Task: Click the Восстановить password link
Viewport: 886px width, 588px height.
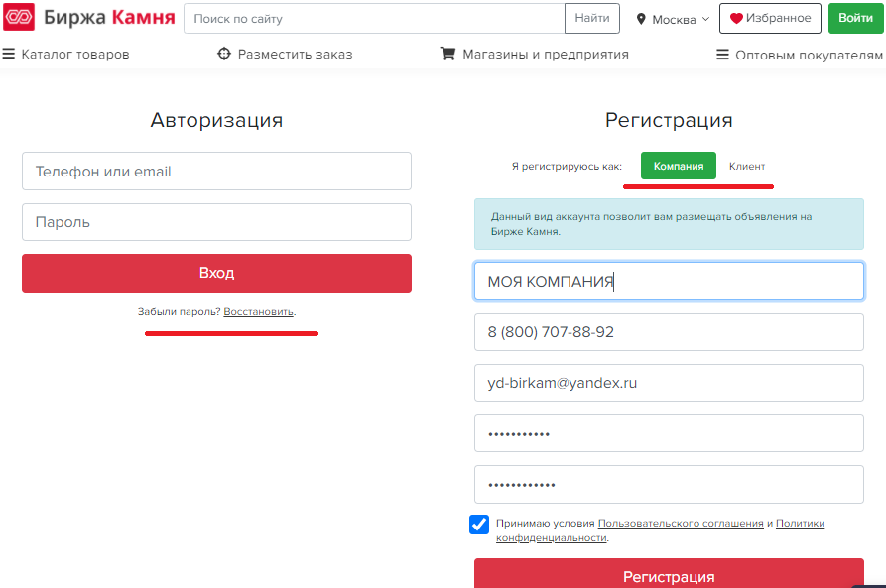Action: pyautogui.click(x=258, y=311)
